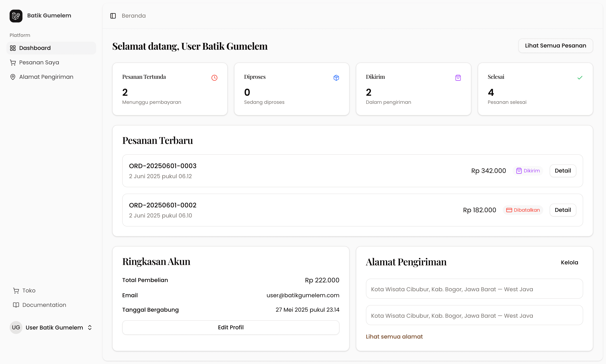Click the Pesanan selesai caption
The width and height of the screenshot is (606, 364).
507,102
